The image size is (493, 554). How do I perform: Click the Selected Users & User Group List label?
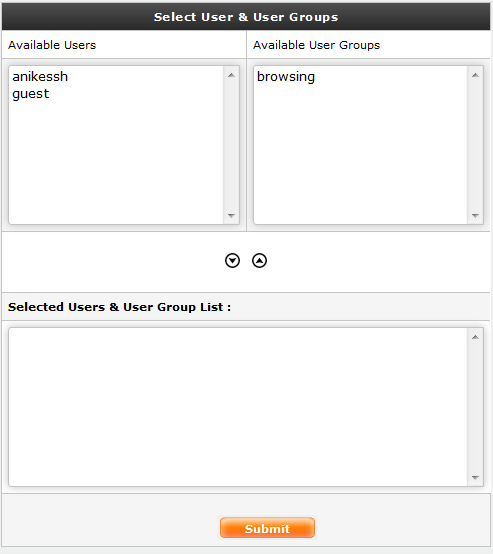[x=119, y=307]
